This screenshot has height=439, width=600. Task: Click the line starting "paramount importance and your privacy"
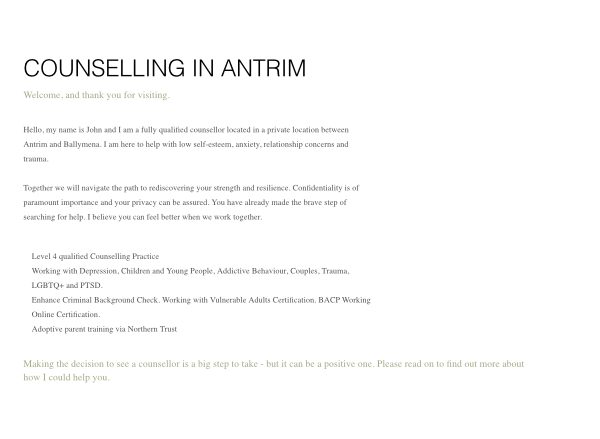coord(185,202)
